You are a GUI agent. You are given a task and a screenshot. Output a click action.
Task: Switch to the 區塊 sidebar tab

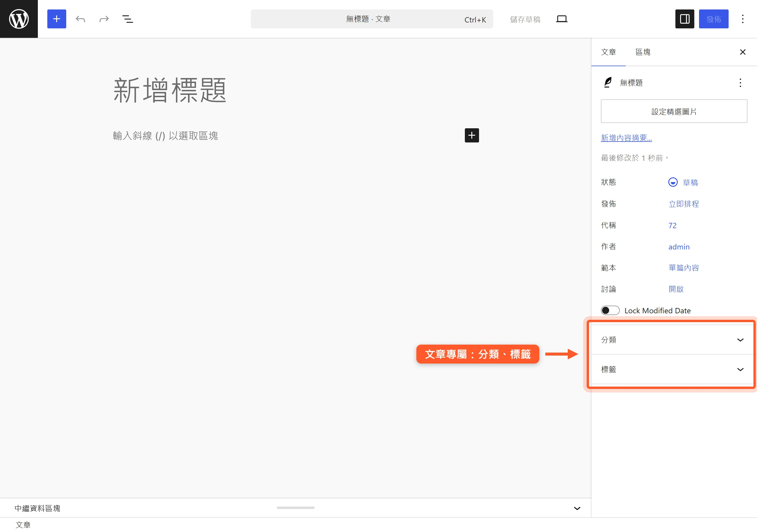pyautogui.click(x=643, y=52)
